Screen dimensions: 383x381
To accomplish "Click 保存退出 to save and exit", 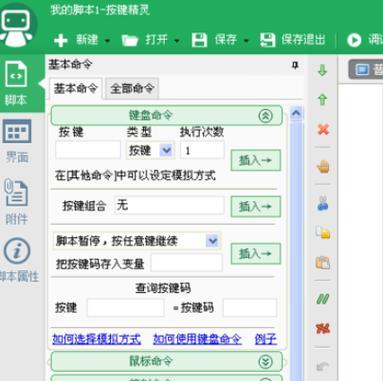I will 293,40.
